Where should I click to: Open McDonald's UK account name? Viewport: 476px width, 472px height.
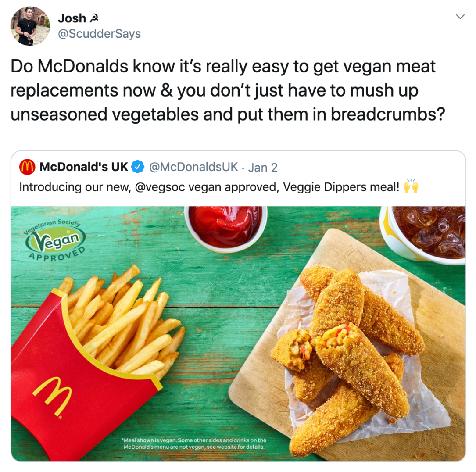click(84, 167)
